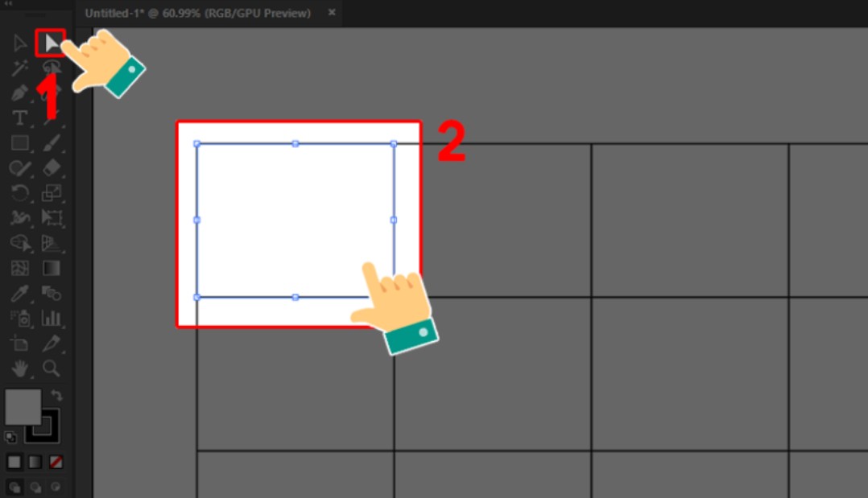
Task: Pick the Magic Wand tool
Action: tap(20, 69)
